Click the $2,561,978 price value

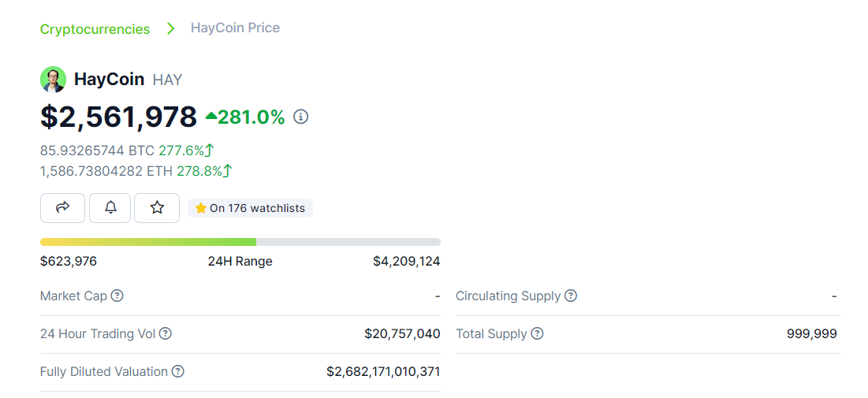tap(118, 117)
